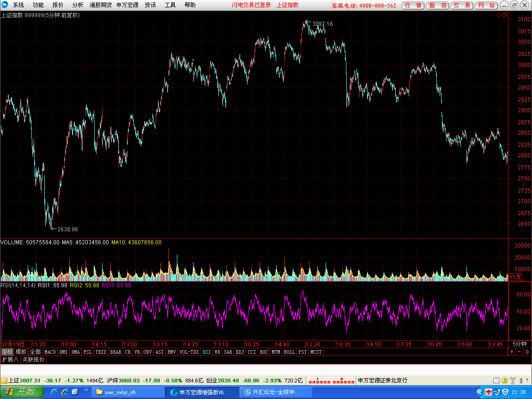Switch indicator to PSY

(302, 352)
